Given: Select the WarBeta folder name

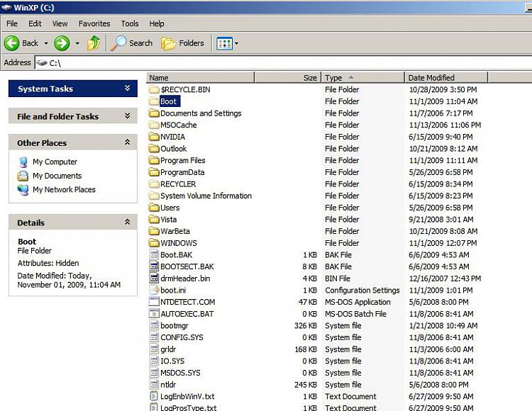Looking at the screenshot, I should click(x=175, y=232).
